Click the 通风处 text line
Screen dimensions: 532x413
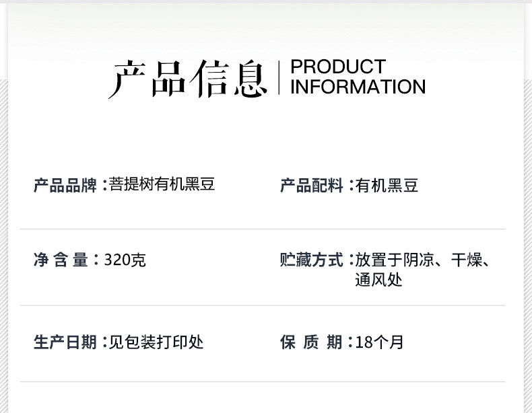pyautogui.click(x=378, y=280)
